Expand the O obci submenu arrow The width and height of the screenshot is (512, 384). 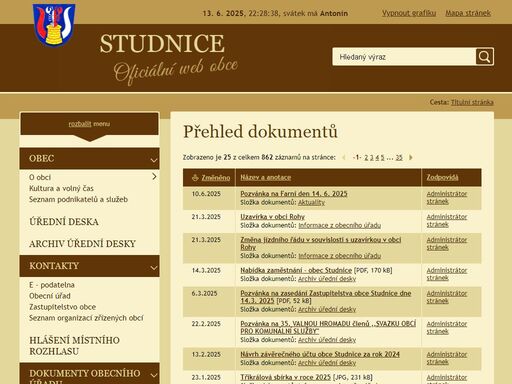click(154, 176)
